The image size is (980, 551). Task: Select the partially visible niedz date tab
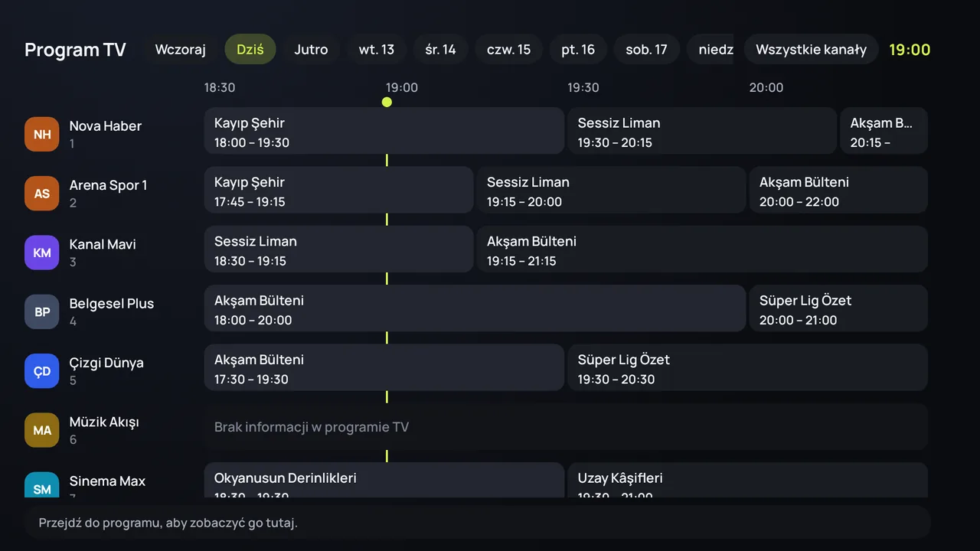(x=710, y=50)
